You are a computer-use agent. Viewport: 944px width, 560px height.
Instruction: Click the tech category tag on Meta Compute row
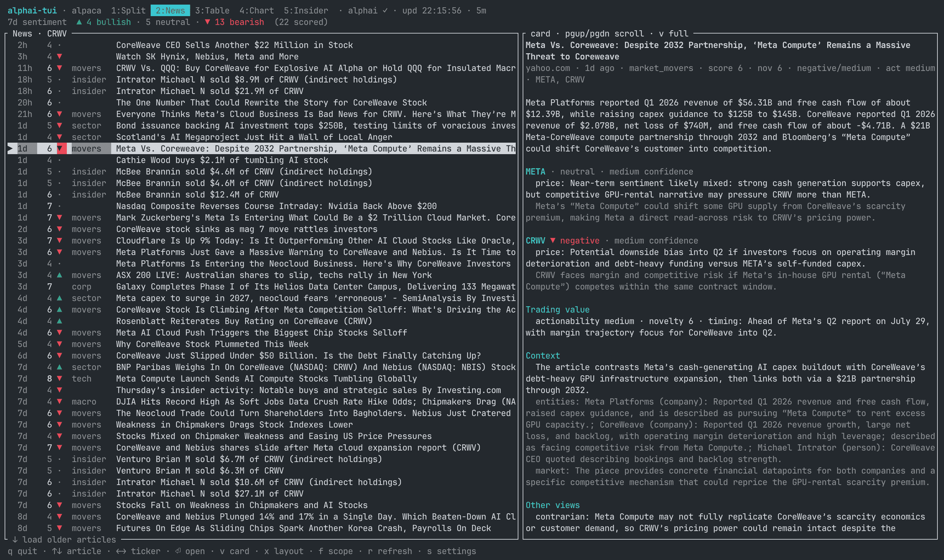[82, 379]
